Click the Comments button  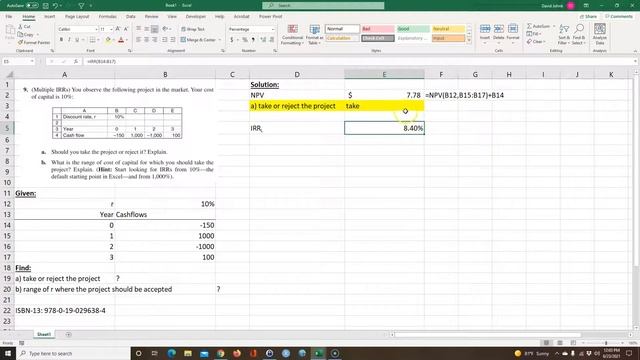(x=619, y=17)
